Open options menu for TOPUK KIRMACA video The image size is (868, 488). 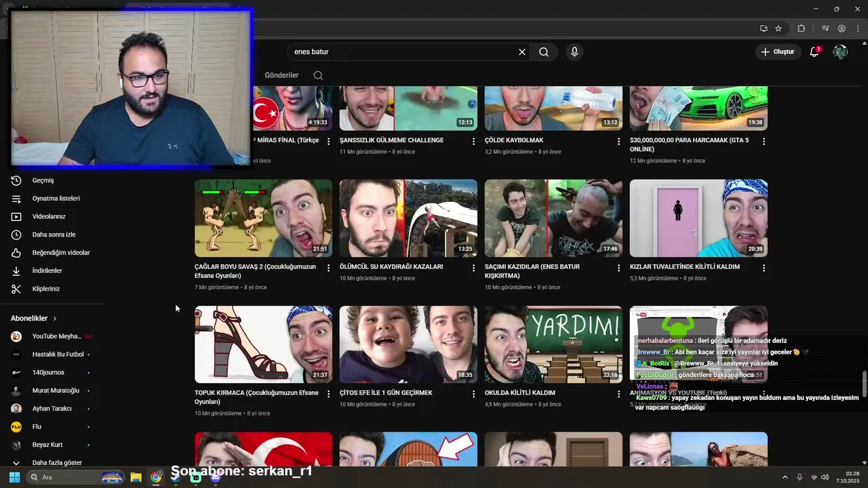click(x=328, y=394)
